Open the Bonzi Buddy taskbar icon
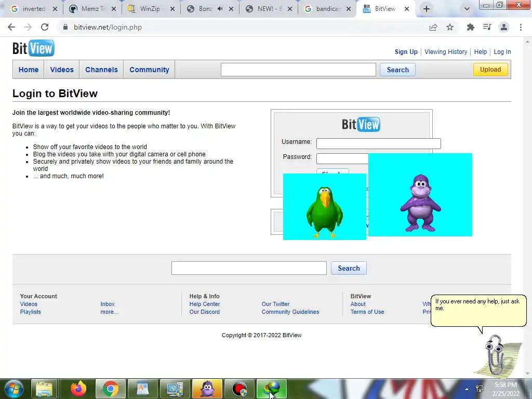Viewport: 532px width, 399px height. point(207,389)
